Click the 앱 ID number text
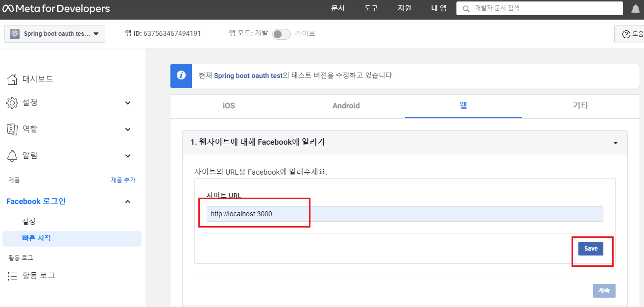 coord(172,34)
